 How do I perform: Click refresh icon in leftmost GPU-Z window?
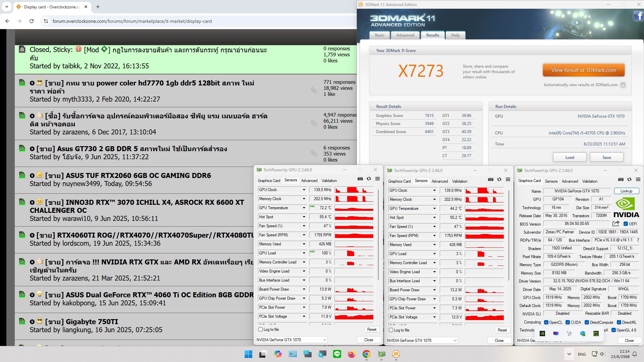pyautogui.click(x=369, y=179)
